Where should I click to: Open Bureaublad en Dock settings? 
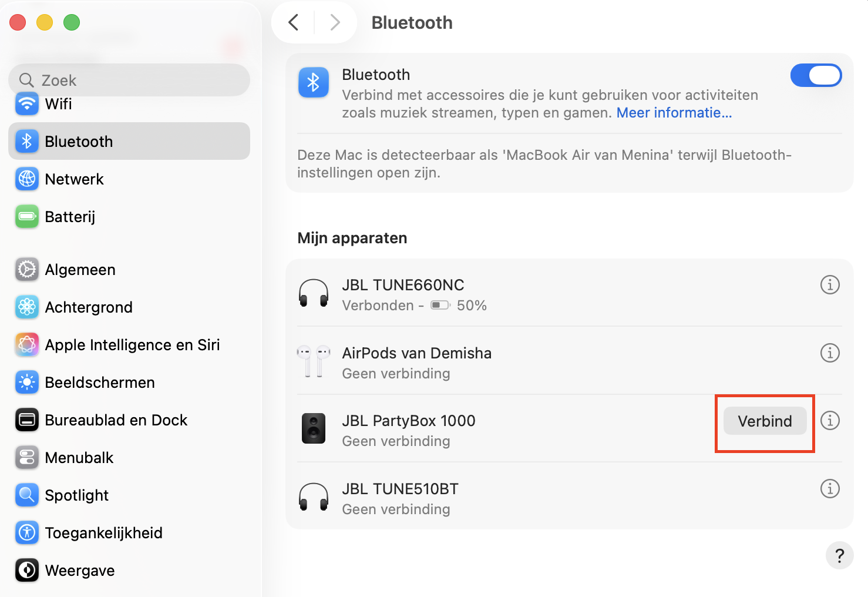click(116, 420)
